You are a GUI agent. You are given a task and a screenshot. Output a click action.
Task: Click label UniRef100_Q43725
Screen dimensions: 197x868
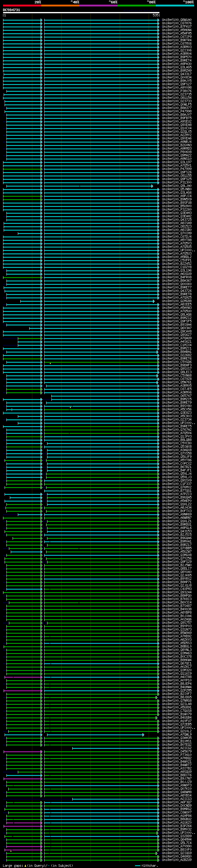coord(177,220)
